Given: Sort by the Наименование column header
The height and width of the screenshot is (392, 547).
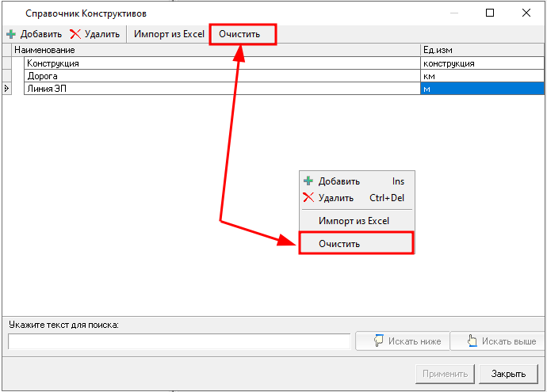Looking at the screenshot, I should (214, 50).
